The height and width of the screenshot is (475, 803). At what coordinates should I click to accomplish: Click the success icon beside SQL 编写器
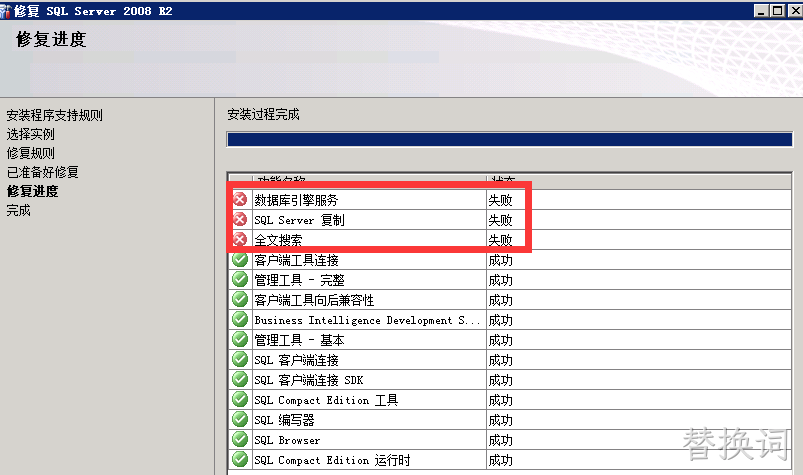[x=240, y=419]
